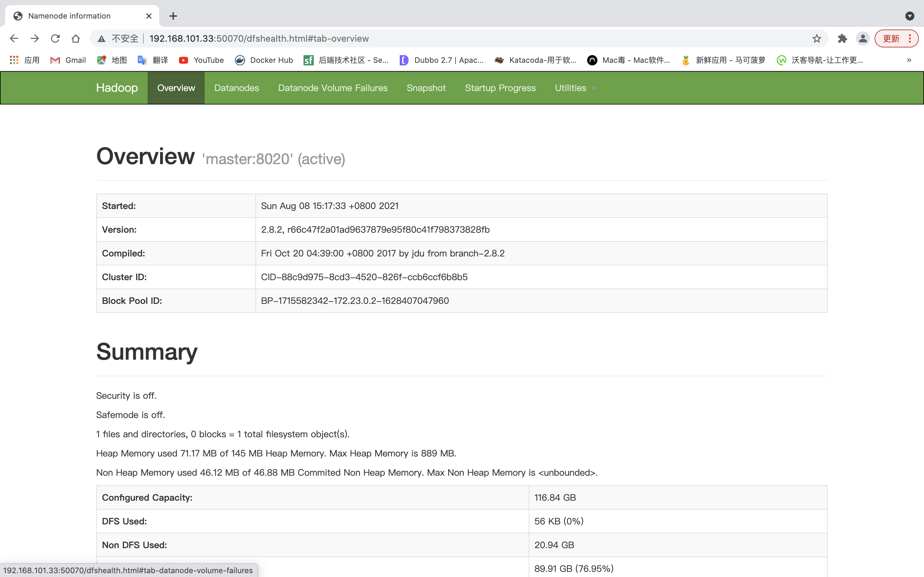Open Datanode Volume Failures page
This screenshot has height=577, width=924.
[x=333, y=88]
